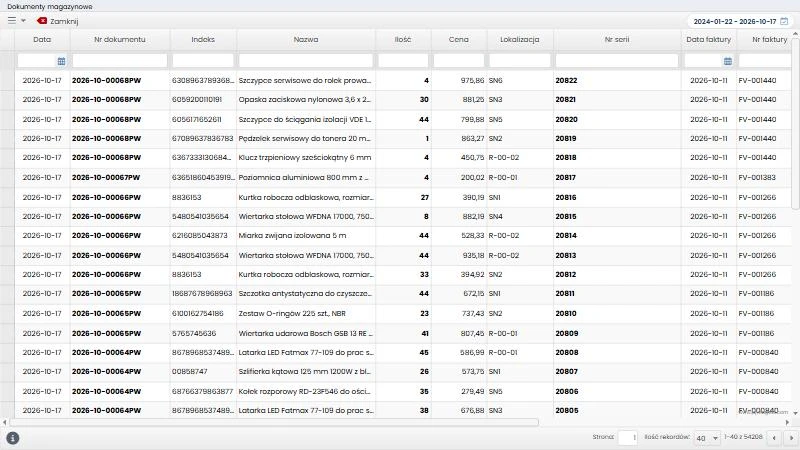Click the Zamknij button label

64,21
